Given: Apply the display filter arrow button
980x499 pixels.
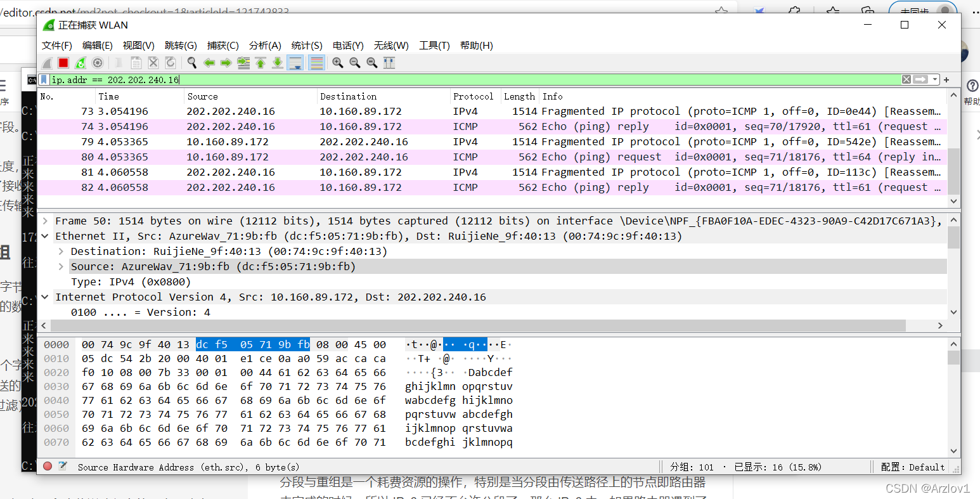Looking at the screenshot, I should (x=920, y=79).
